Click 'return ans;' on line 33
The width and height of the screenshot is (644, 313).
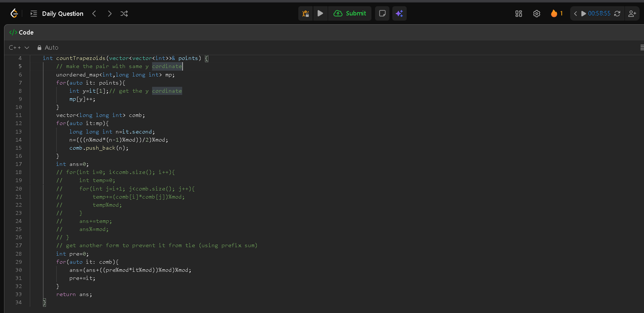[x=74, y=294]
